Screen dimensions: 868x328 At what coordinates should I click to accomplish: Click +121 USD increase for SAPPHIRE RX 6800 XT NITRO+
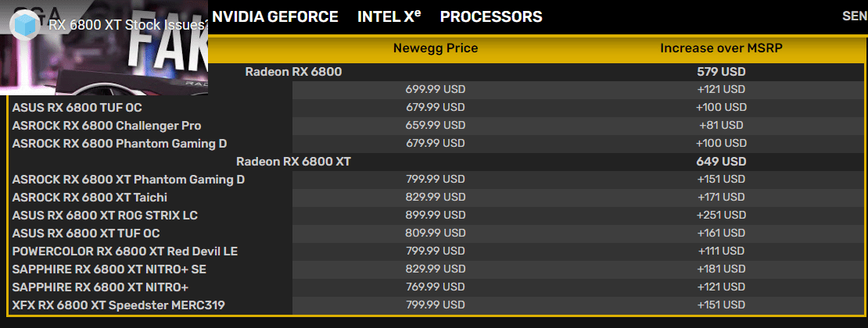[x=721, y=287]
